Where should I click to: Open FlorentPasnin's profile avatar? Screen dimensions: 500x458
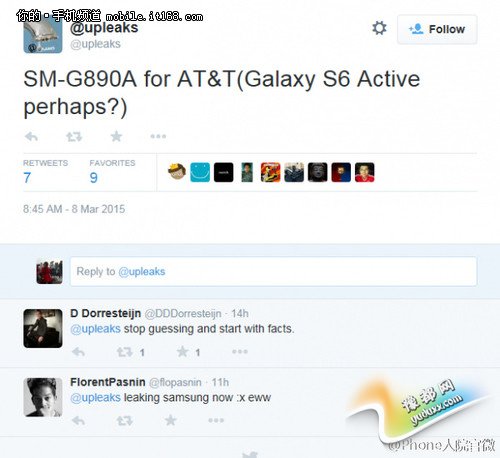click(43, 397)
